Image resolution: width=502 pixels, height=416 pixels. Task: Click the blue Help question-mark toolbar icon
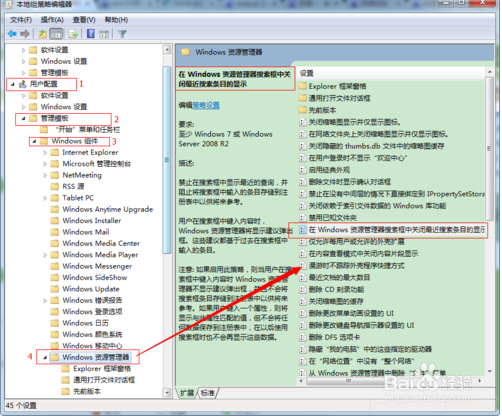91,34
